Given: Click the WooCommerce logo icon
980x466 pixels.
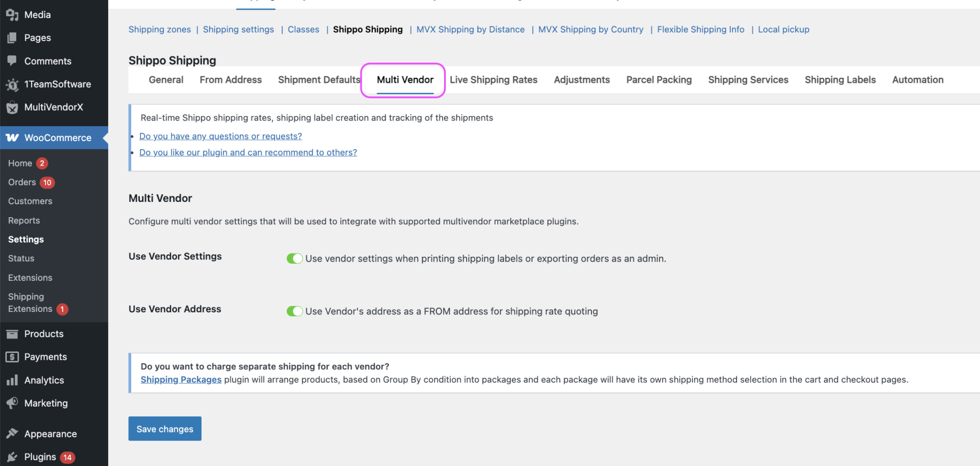Looking at the screenshot, I should (12, 138).
